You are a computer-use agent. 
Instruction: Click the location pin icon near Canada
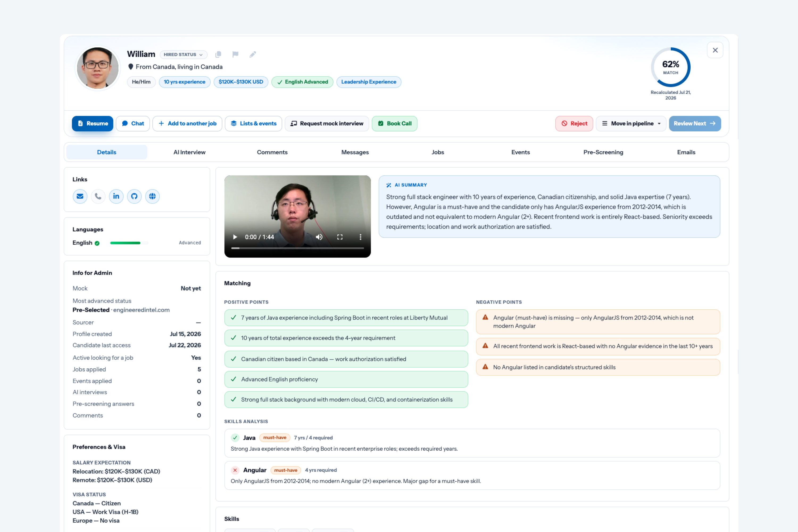click(131, 66)
